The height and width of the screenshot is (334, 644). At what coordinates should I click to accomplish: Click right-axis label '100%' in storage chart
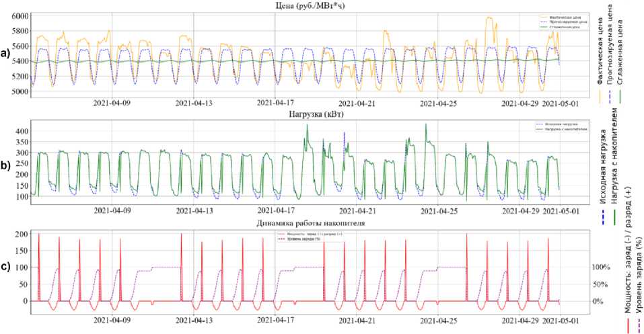(601, 267)
